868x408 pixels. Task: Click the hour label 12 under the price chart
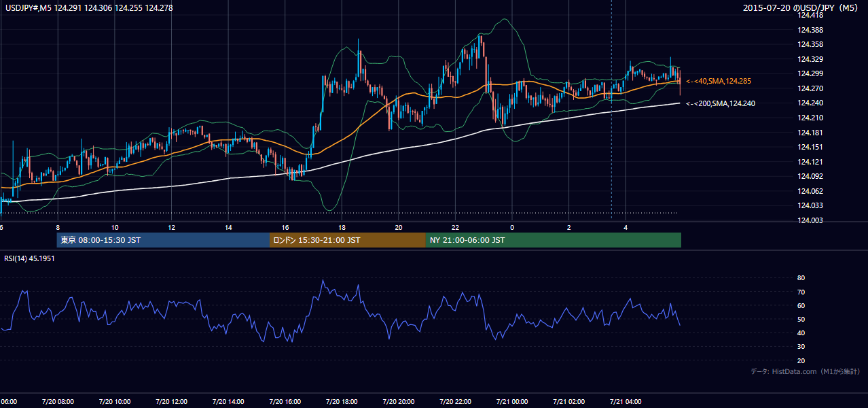[171, 227]
